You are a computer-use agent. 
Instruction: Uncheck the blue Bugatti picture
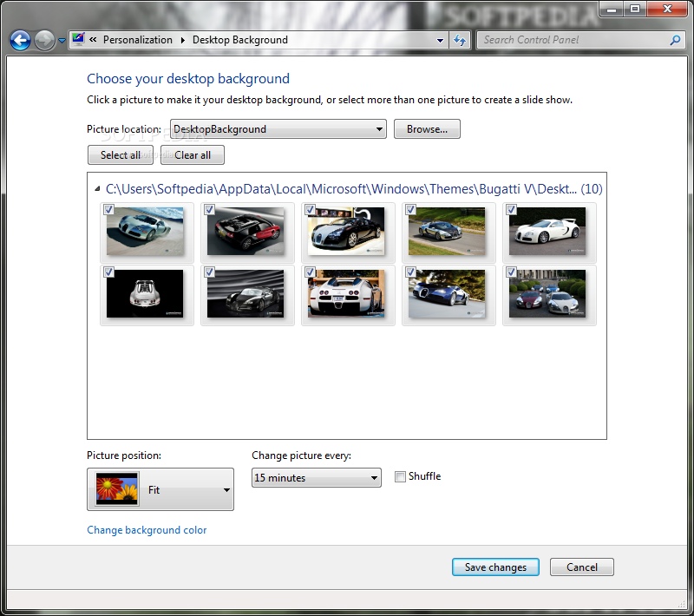410,272
